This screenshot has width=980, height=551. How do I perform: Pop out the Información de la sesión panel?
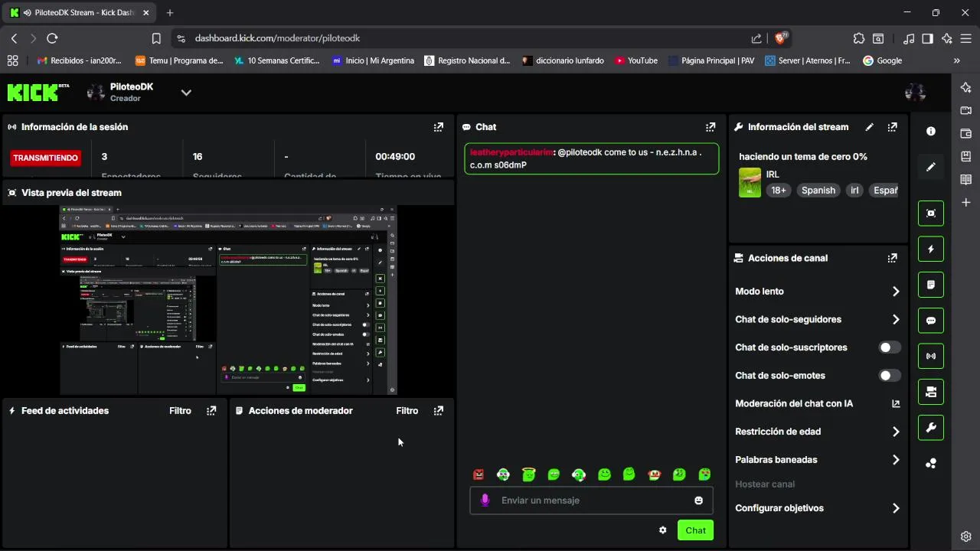(438, 127)
